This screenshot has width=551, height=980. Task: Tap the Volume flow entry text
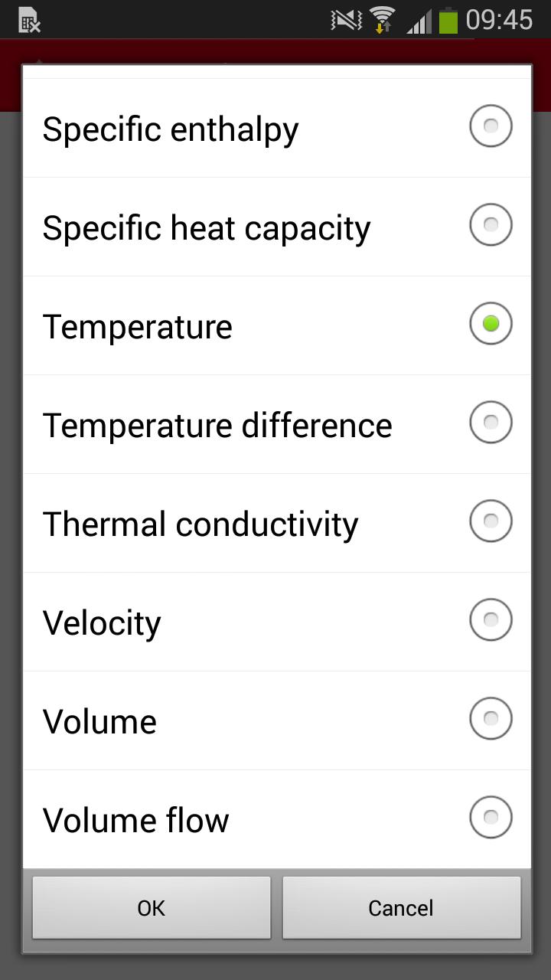pos(136,821)
